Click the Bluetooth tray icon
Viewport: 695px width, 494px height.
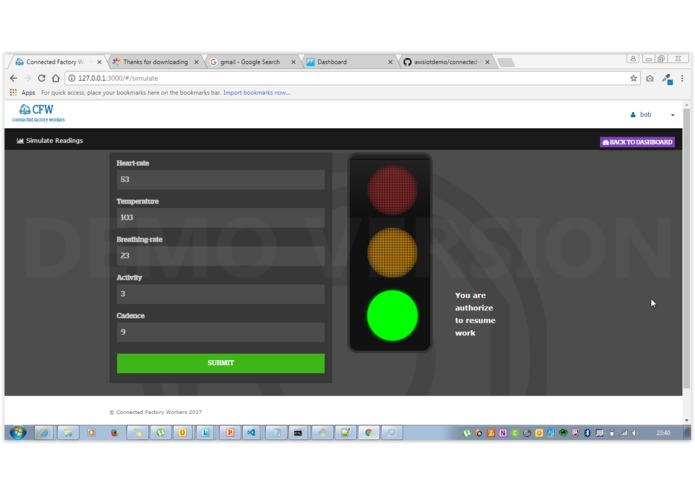[587, 433]
